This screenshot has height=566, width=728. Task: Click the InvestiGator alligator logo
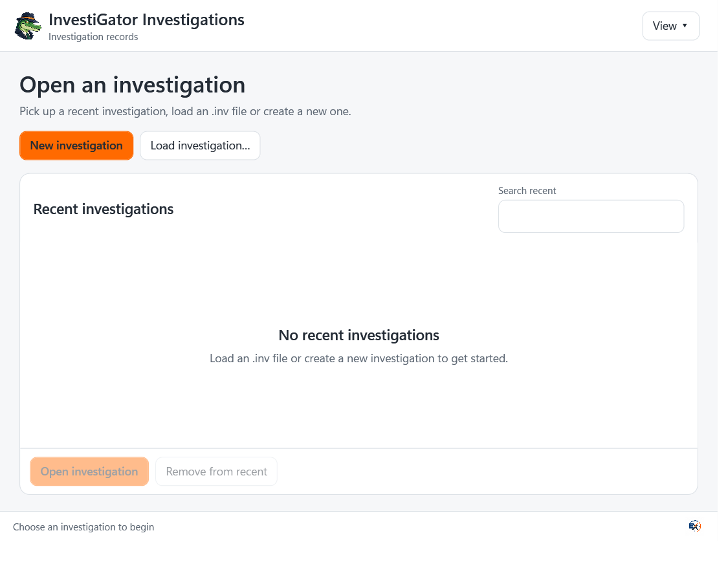(28, 26)
